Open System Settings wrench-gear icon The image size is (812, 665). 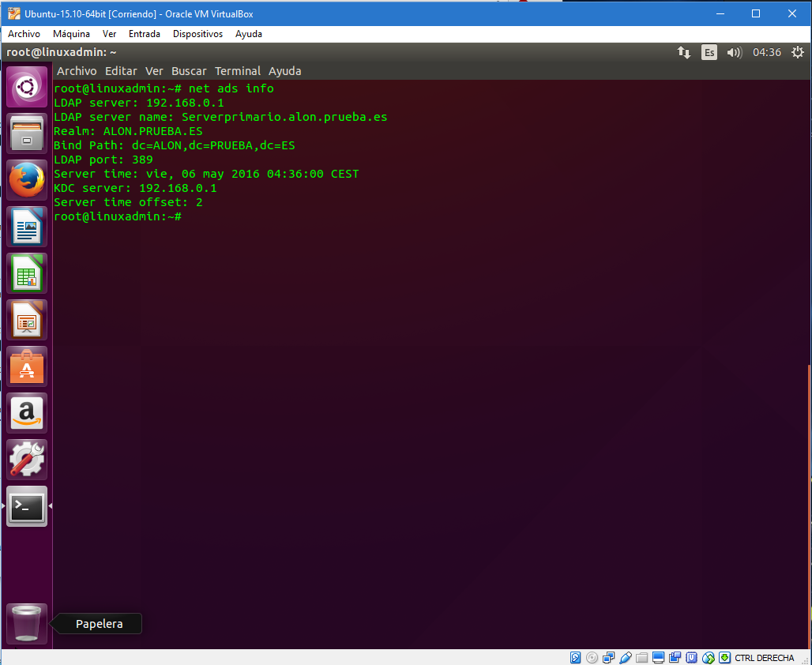tap(27, 460)
